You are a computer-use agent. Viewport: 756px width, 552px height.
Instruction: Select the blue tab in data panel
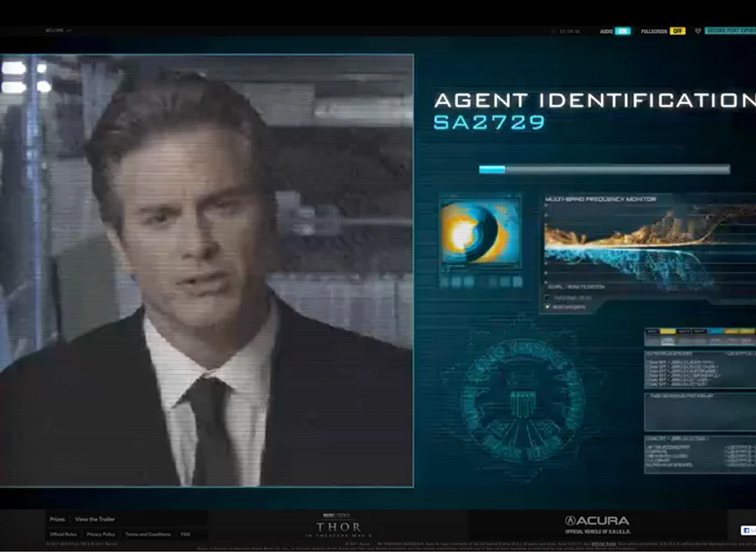(x=715, y=332)
